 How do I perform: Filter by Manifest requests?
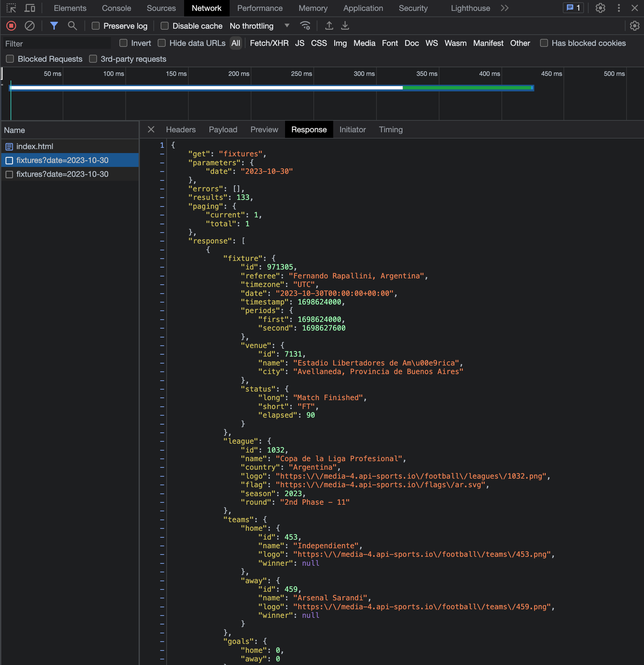(488, 43)
